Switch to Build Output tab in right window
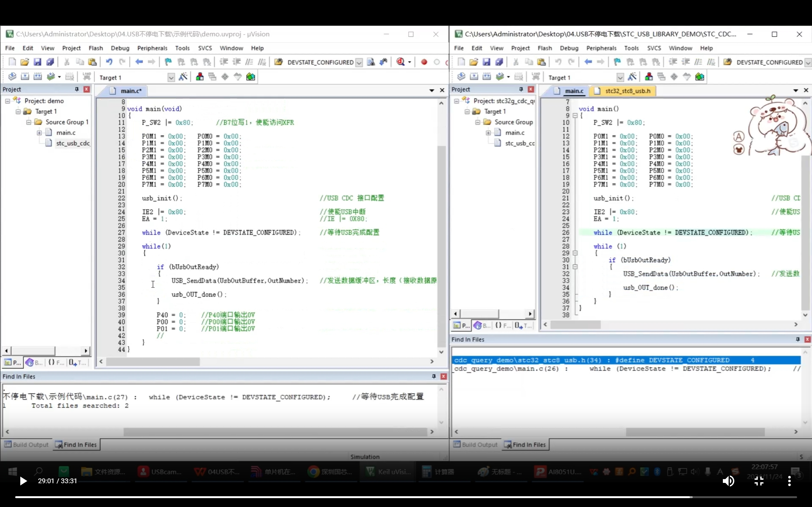 (475, 445)
